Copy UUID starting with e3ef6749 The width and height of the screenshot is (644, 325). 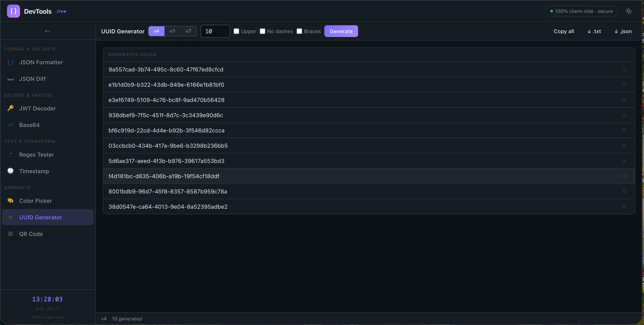point(624,100)
